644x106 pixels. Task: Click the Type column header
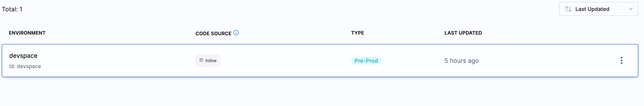coord(358,33)
